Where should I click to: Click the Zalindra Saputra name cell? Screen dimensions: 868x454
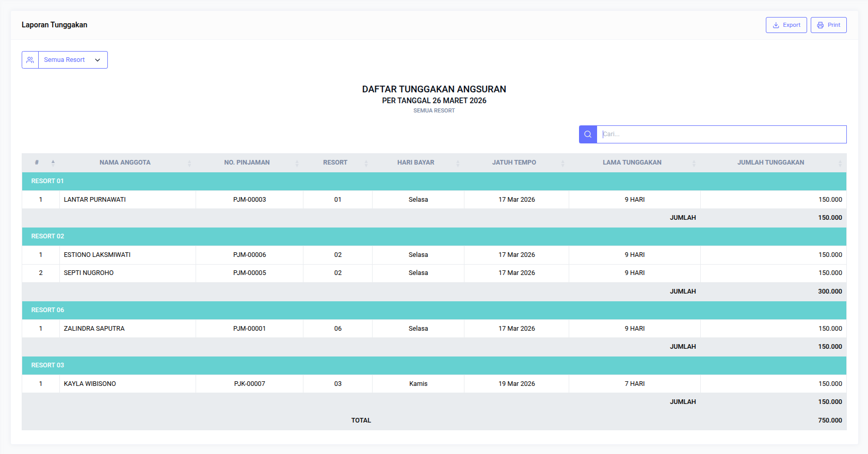[x=94, y=329]
